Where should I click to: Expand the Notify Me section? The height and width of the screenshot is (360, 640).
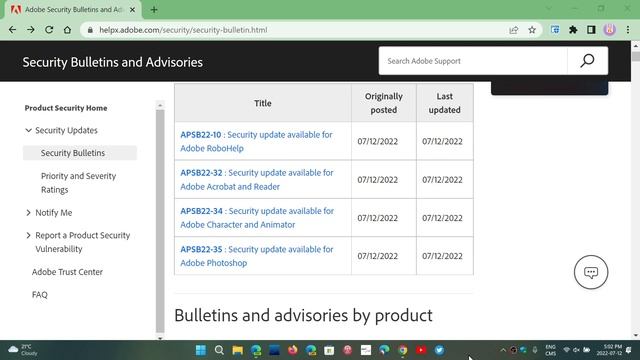(28, 213)
